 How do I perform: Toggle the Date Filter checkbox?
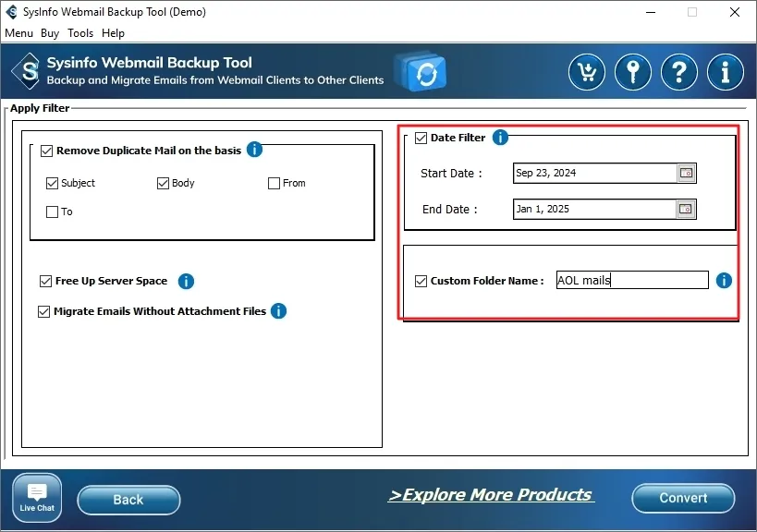421,139
